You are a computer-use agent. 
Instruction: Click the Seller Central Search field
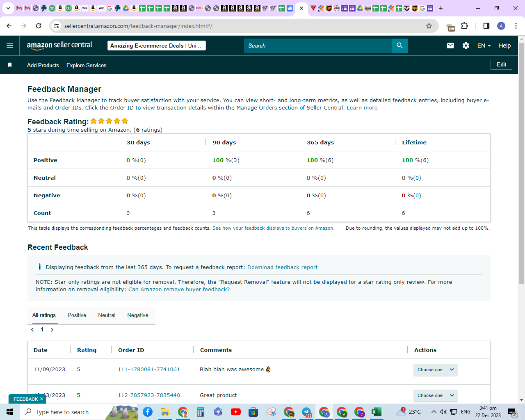[318, 46]
